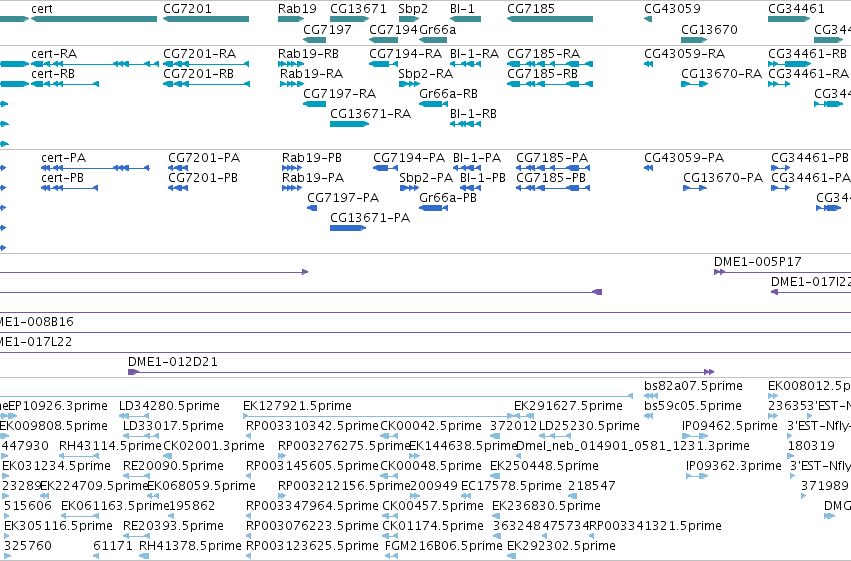Click the BI-1-RA transcript
This screenshot has height=561, width=851.
coord(465,64)
